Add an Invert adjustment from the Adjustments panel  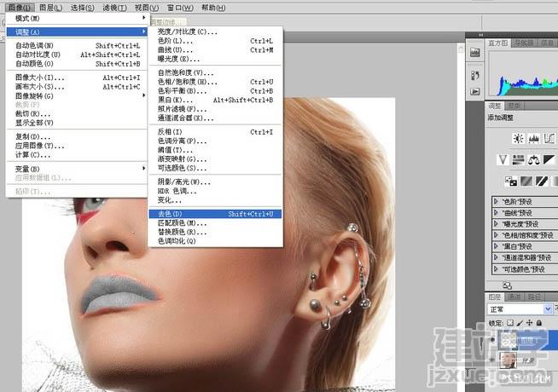[x=511, y=182]
